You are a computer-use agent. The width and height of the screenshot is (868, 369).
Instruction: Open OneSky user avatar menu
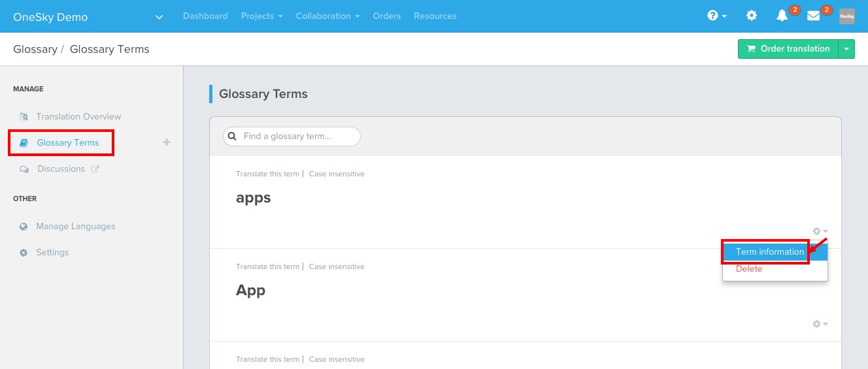click(x=847, y=16)
